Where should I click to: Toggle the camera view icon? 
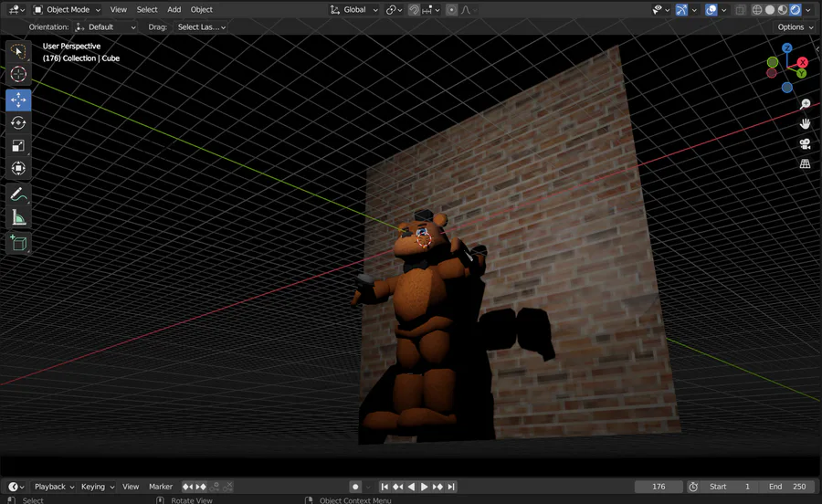tap(806, 143)
